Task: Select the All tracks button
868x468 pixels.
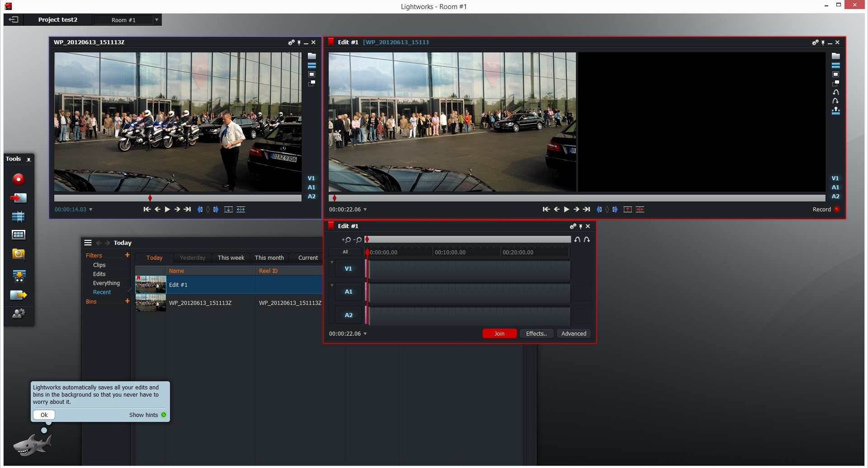Action: click(x=345, y=252)
